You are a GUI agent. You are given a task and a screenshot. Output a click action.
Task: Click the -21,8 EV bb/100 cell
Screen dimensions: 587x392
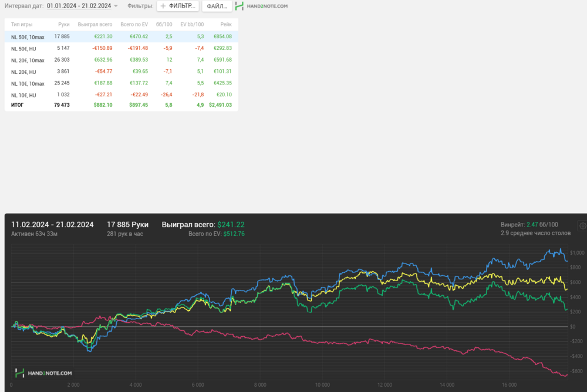(198, 94)
